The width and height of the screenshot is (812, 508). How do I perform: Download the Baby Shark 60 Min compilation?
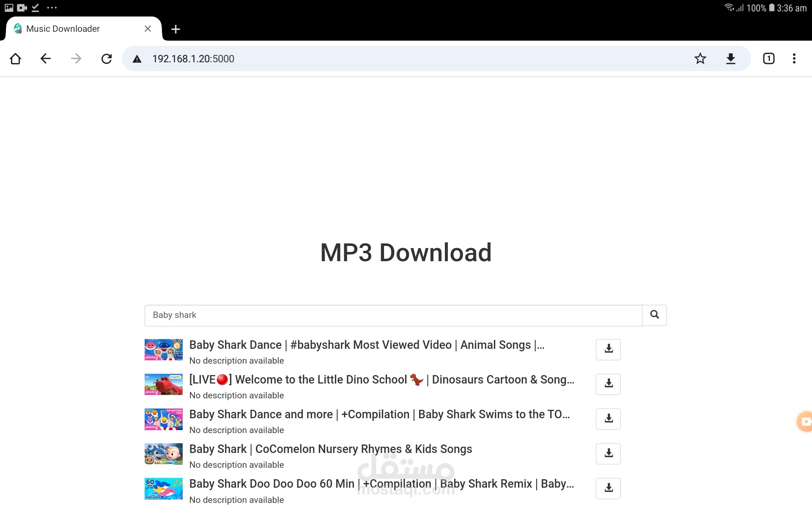(608, 488)
